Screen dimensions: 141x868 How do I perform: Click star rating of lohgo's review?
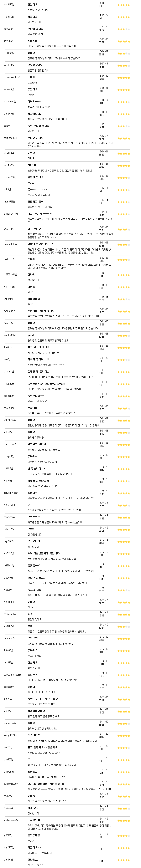click(x=123, y=481)
